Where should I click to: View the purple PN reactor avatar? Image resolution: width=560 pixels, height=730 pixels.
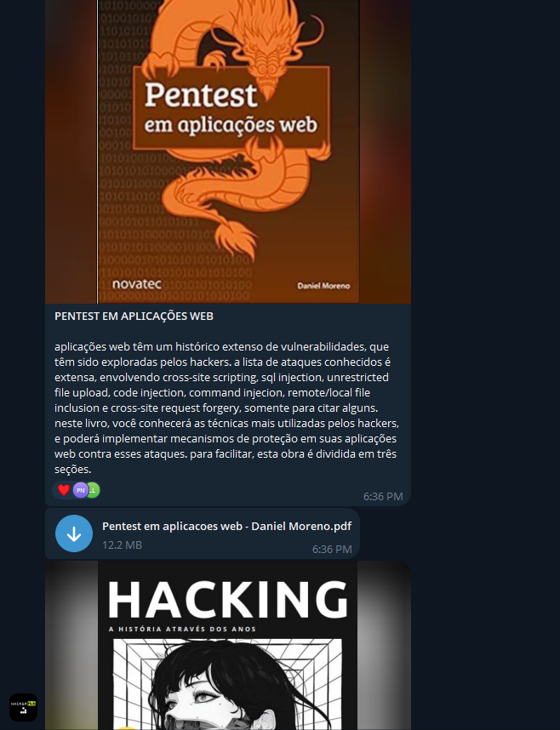click(x=81, y=490)
